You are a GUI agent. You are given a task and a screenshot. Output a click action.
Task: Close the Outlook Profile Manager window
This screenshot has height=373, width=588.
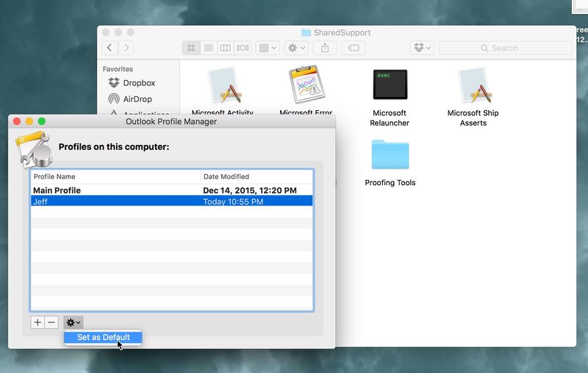click(x=17, y=121)
